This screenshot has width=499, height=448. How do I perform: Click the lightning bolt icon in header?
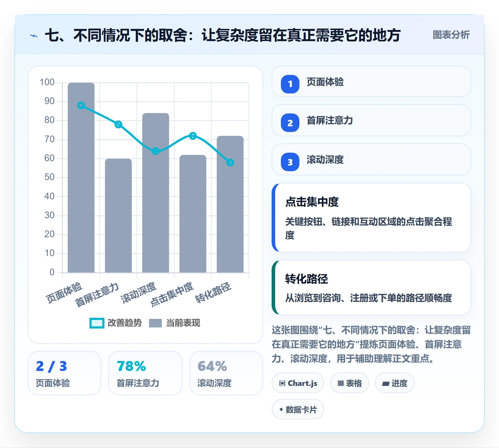[34, 36]
